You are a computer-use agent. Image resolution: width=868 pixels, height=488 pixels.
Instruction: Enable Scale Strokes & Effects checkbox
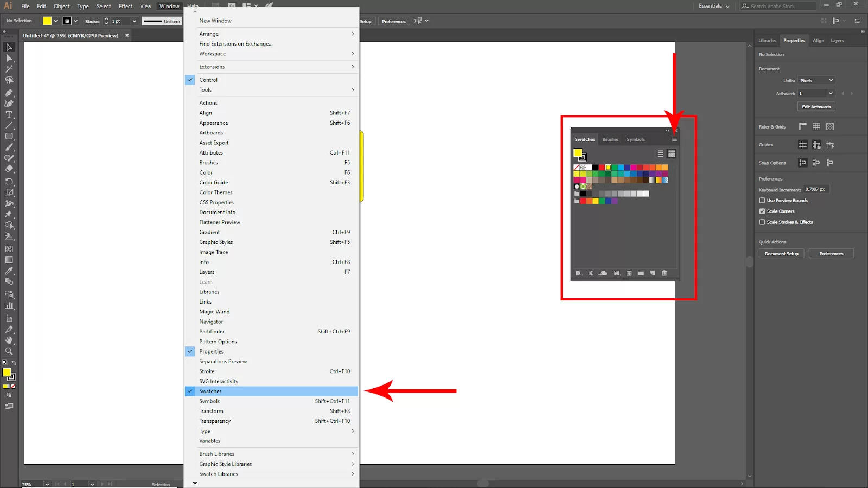pyautogui.click(x=762, y=222)
